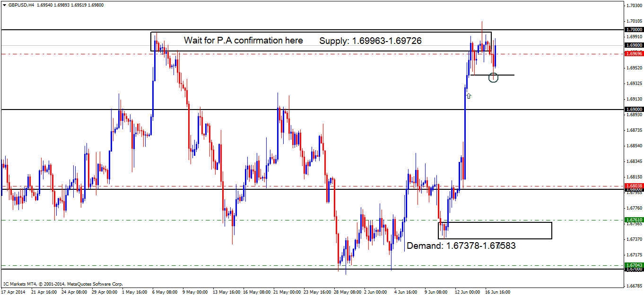Click the red 1.69696 price tag
The width and height of the screenshot is (644, 296).
tap(634, 54)
